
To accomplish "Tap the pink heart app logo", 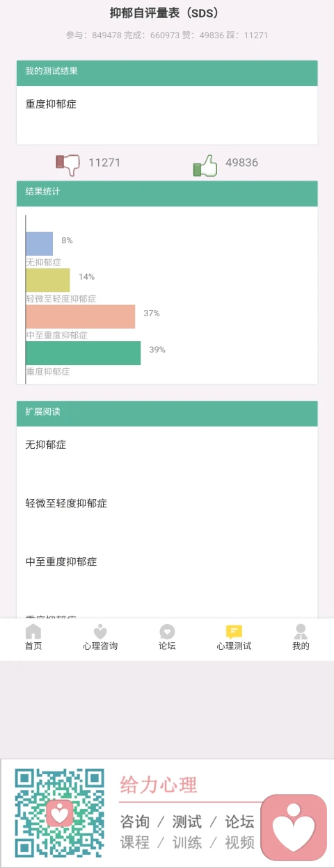I will [x=294, y=828].
